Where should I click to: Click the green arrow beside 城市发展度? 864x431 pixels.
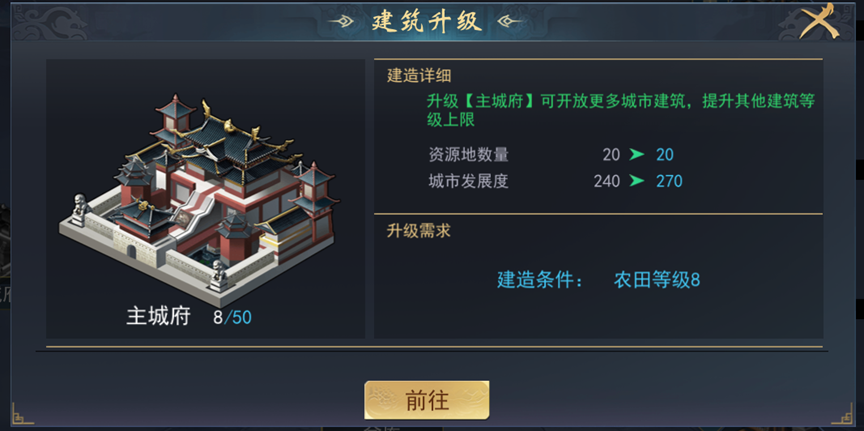tap(637, 181)
